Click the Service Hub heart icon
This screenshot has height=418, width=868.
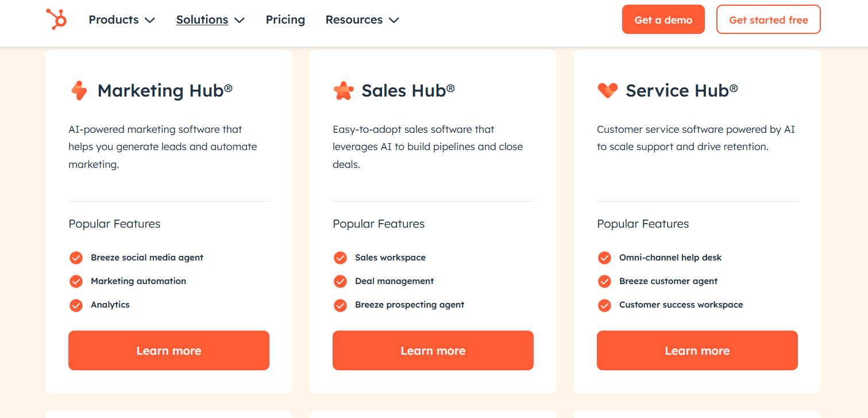607,90
